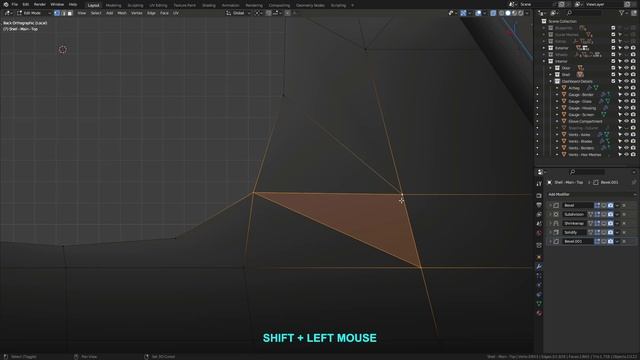Enable vertex select mode

coord(57,13)
